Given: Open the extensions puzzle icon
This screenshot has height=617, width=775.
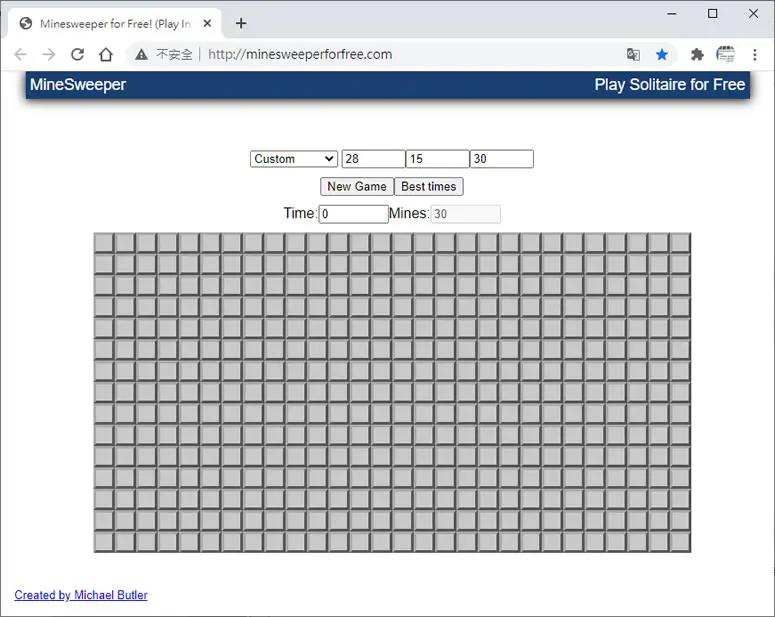Looking at the screenshot, I should point(697,54).
